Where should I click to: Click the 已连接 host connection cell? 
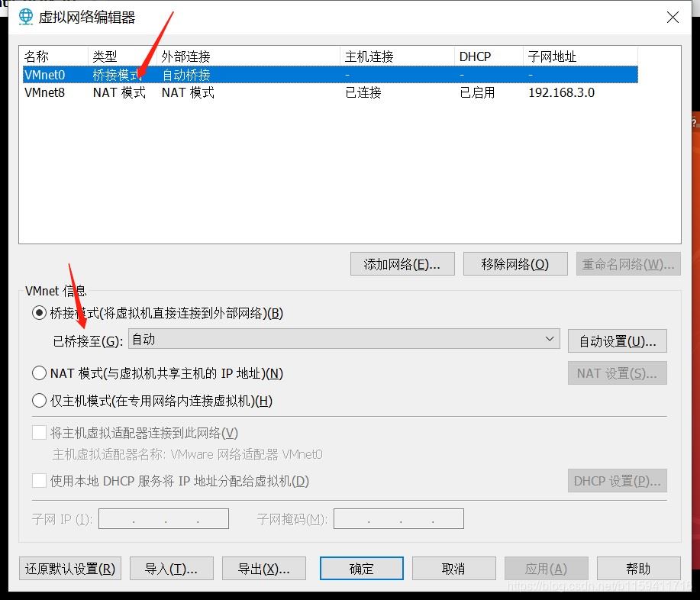(363, 92)
